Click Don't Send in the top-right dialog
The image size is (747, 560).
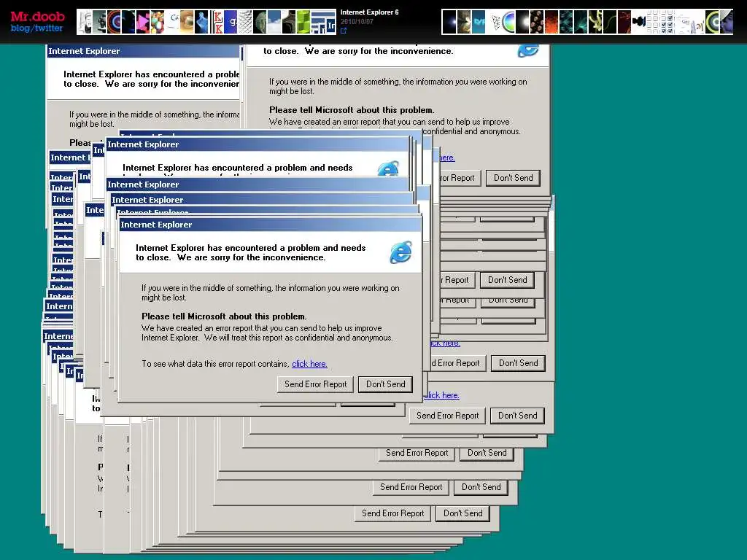pos(513,178)
